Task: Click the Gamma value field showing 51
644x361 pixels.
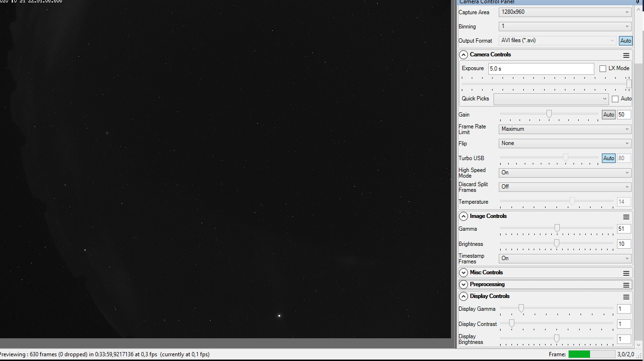Action: coord(624,229)
